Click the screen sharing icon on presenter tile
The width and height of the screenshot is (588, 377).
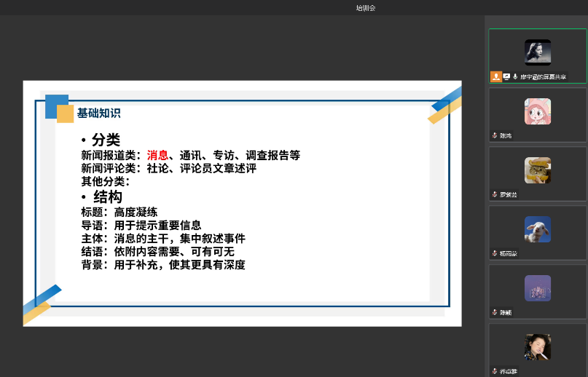pos(506,76)
